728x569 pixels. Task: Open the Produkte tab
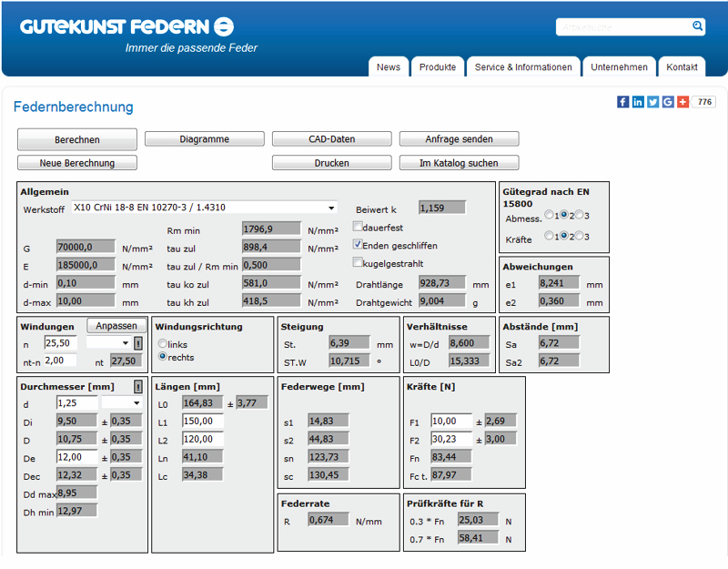[438, 67]
